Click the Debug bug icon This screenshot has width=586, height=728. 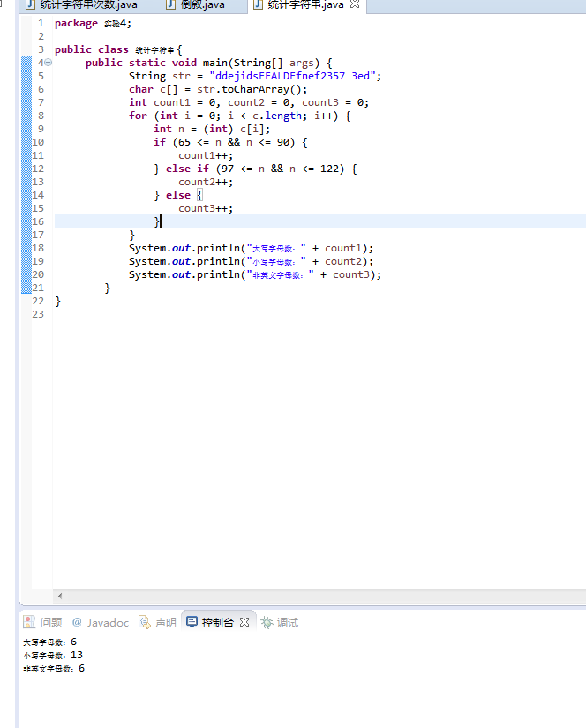tap(267, 622)
